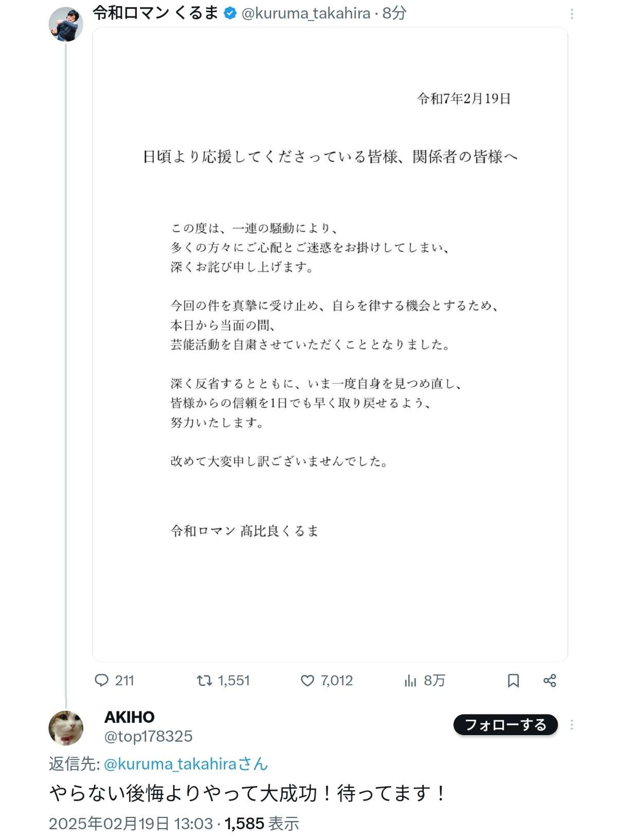This screenshot has height=840, width=617.
Task: Open the apology letter image attachment
Action: pos(330,344)
